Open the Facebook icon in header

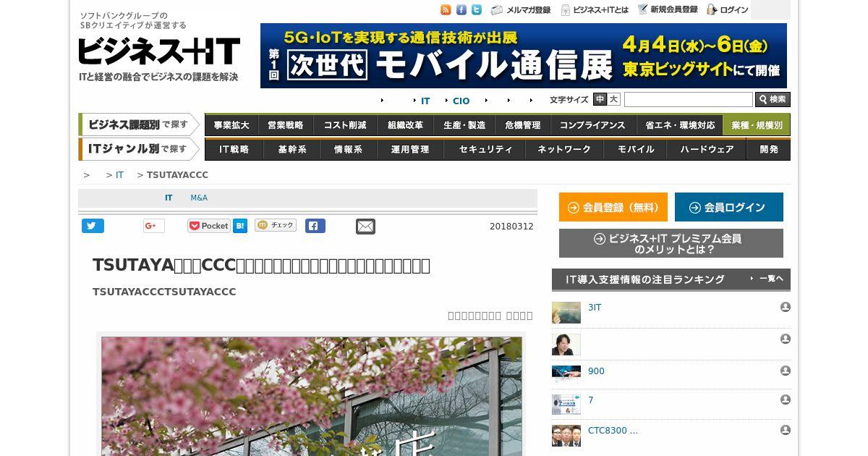(x=461, y=10)
